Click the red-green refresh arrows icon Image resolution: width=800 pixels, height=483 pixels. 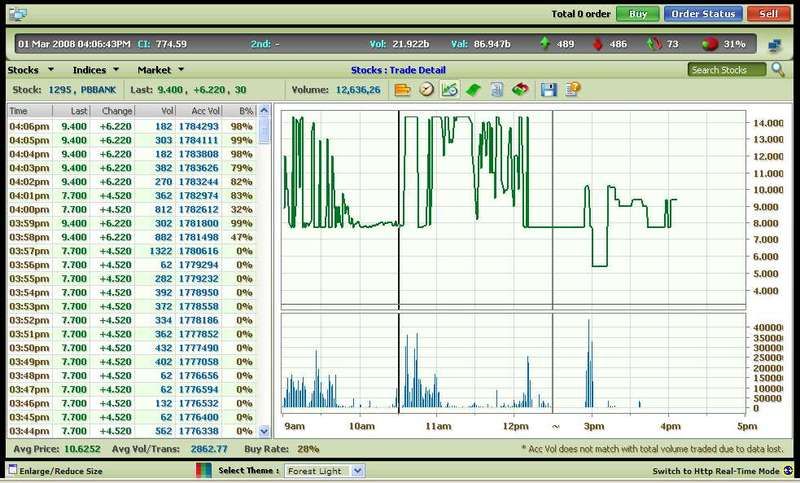click(520, 90)
